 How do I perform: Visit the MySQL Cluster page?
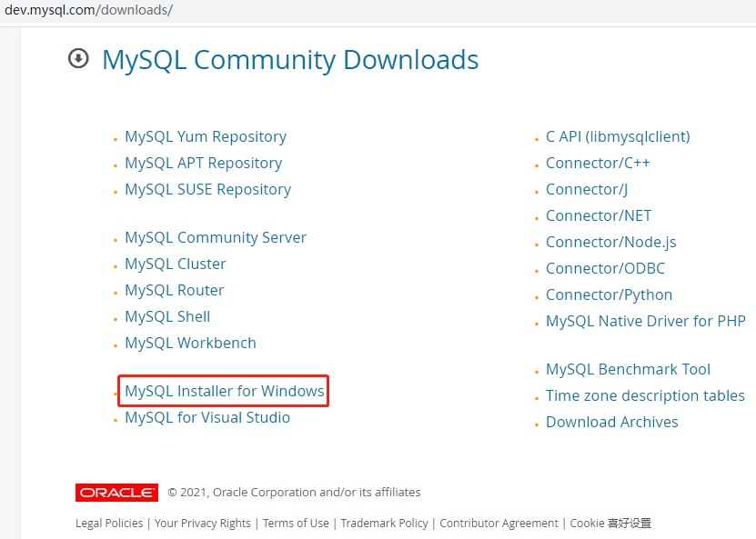point(176,264)
